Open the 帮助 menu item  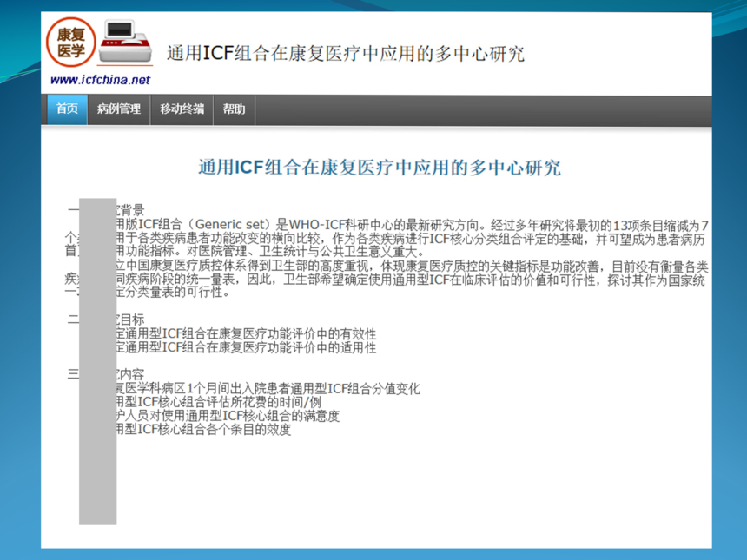[234, 109]
